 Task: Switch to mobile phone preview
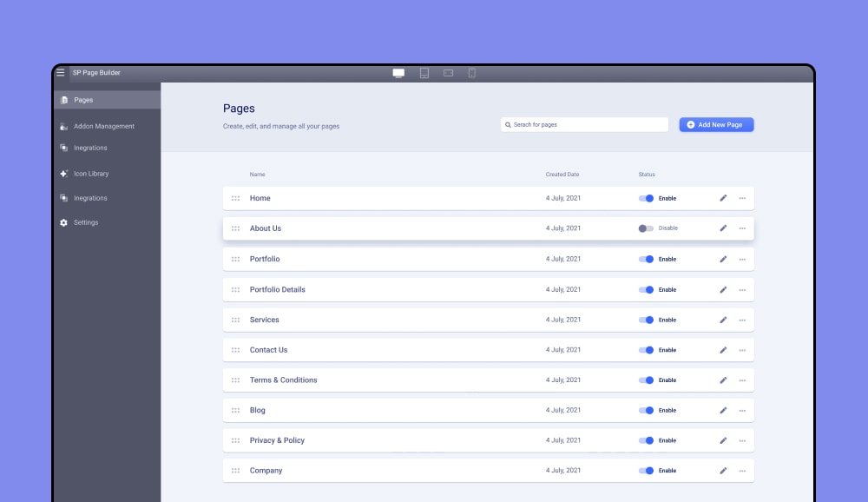(472, 73)
